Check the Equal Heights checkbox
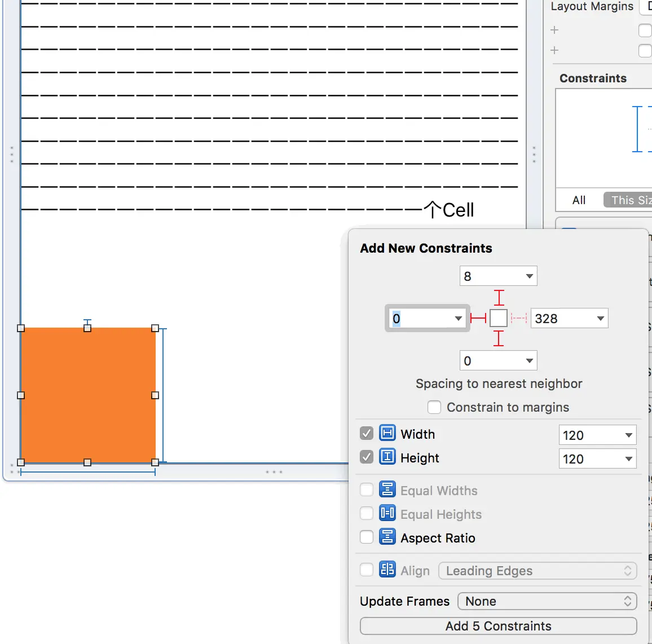This screenshot has width=652, height=644. click(367, 514)
